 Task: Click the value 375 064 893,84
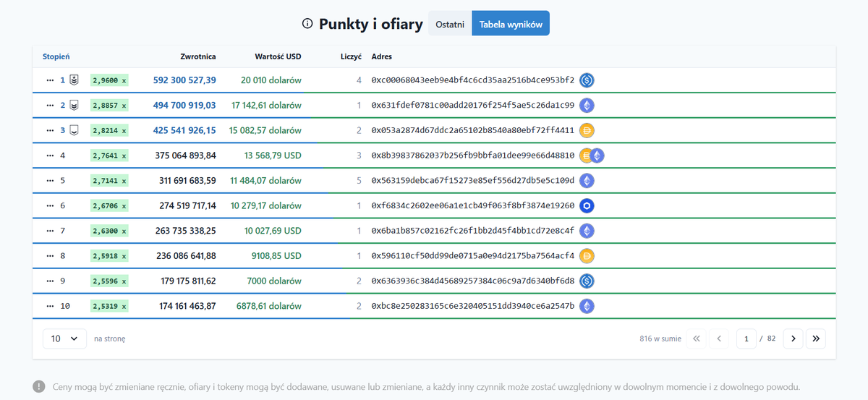point(185,156)
